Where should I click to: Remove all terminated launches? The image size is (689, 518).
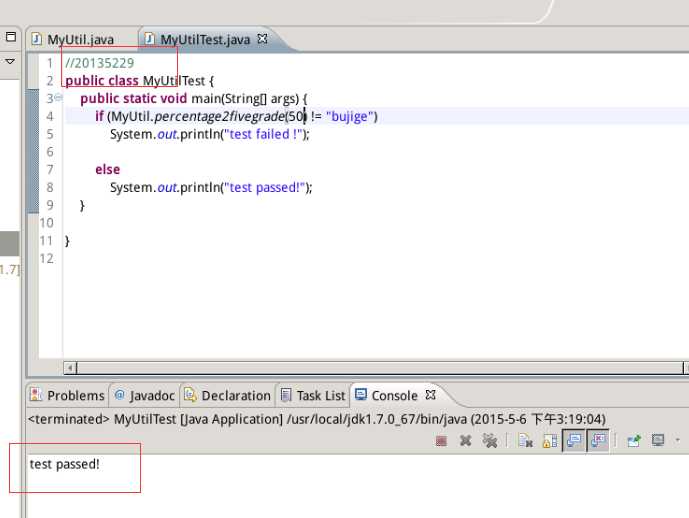[x=490, y=441]
